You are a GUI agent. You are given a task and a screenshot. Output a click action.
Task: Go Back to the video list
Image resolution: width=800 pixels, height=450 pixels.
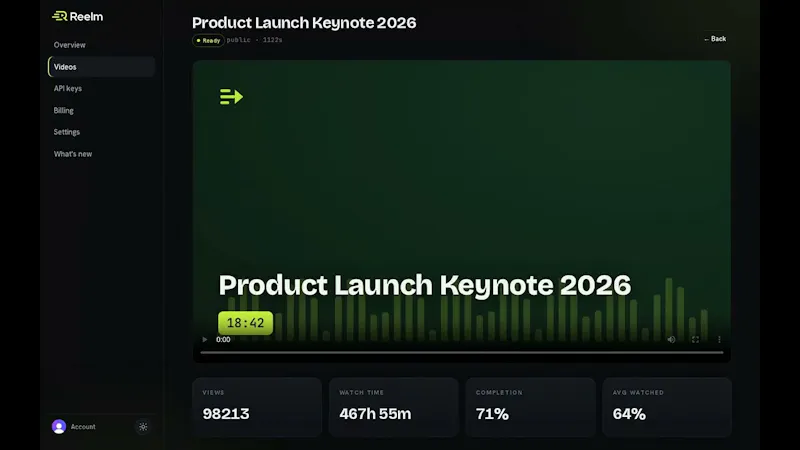(715, 39)
